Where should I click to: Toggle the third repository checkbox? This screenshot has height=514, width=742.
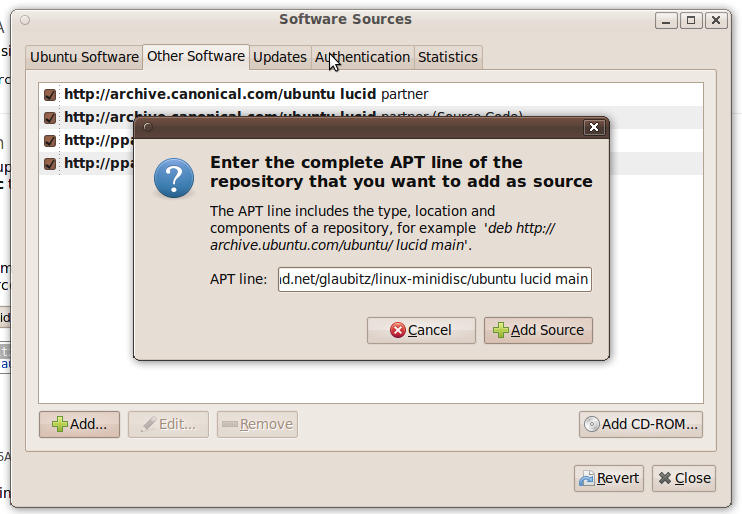click(x=49, y=140)
